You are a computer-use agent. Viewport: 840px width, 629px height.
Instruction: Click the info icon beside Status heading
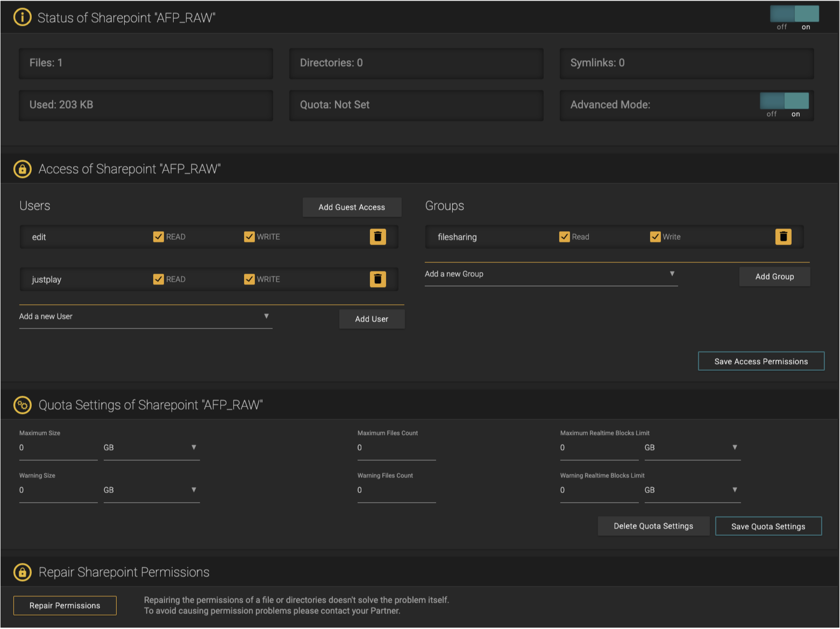click(22, 17)
